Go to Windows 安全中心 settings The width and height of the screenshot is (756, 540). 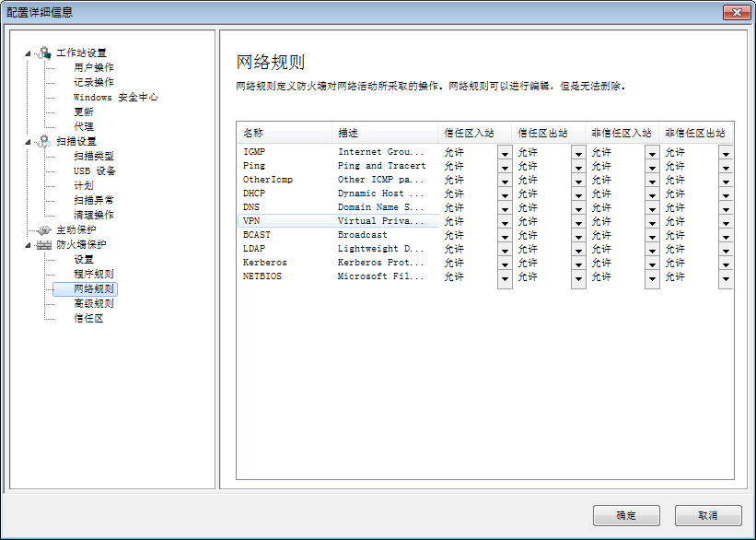[x=115, y=98]
